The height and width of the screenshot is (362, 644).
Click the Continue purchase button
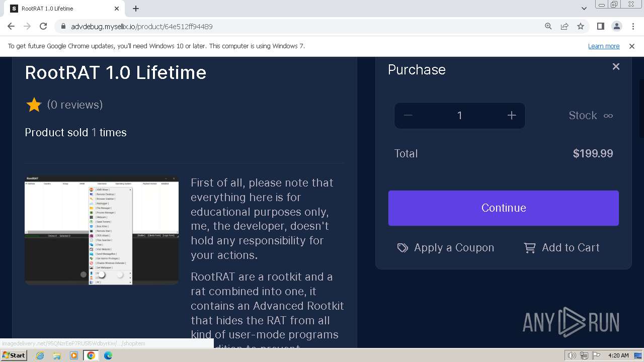pos(504,208)
